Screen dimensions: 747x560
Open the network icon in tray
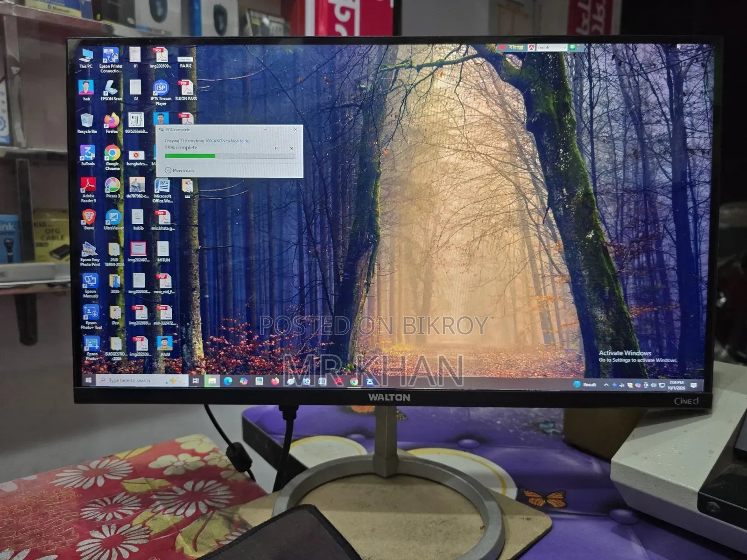[662, 385]
